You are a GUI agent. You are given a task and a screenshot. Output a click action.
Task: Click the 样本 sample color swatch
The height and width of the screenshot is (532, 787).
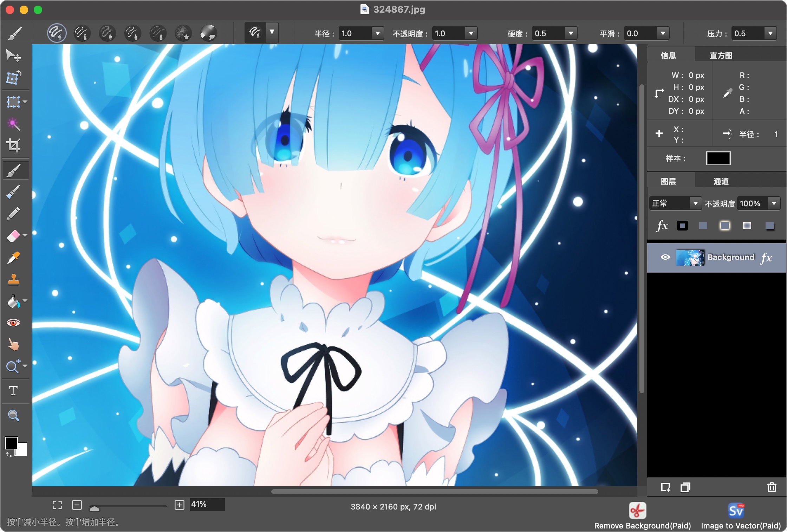click(718, 158)
